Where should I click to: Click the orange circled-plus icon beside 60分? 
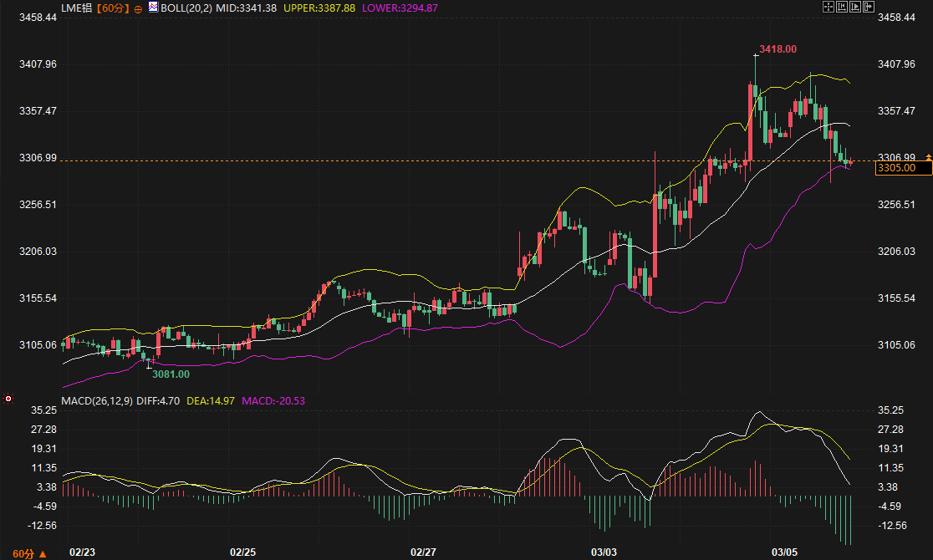[x=138, y=8]
